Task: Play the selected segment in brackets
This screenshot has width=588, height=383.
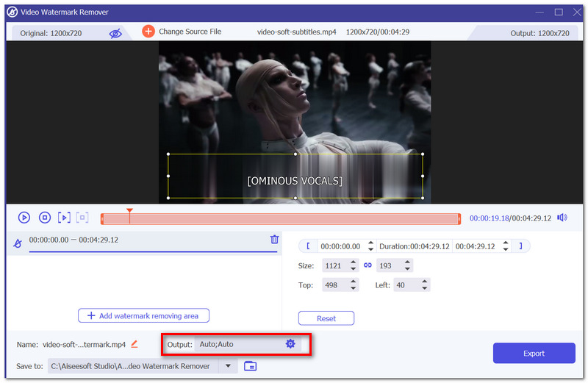Action: point(64,218)
